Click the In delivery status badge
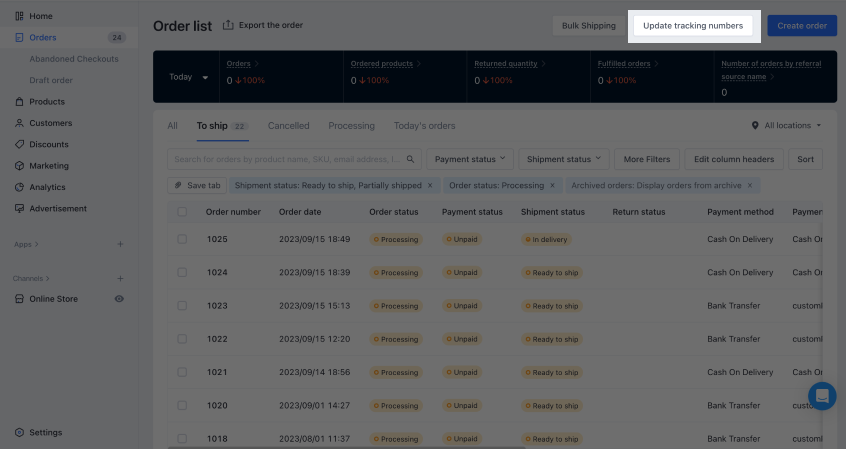Viewport: 846px width, 449px height. tap(546, 239)
